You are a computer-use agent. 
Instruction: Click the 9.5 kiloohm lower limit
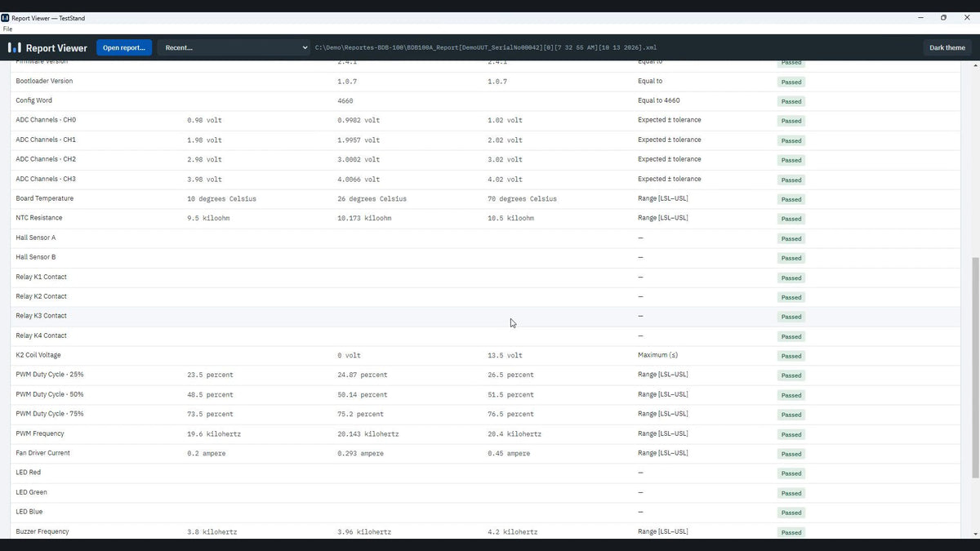coord(208,218)
